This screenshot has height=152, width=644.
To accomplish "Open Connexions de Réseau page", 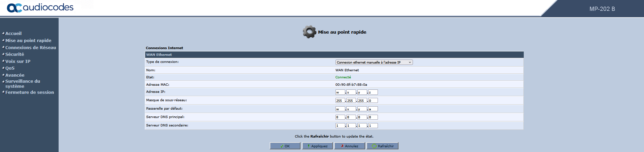I will (31, 47).
